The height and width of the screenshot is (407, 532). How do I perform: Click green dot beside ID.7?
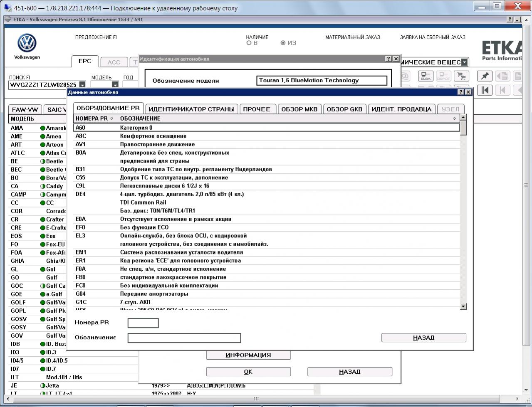(x=43, y=369)
